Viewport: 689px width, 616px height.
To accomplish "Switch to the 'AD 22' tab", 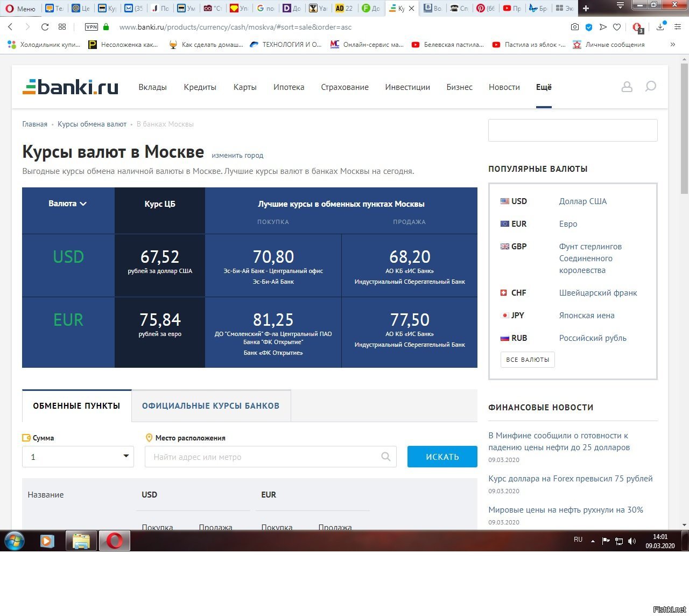I will tap(344, 8).
